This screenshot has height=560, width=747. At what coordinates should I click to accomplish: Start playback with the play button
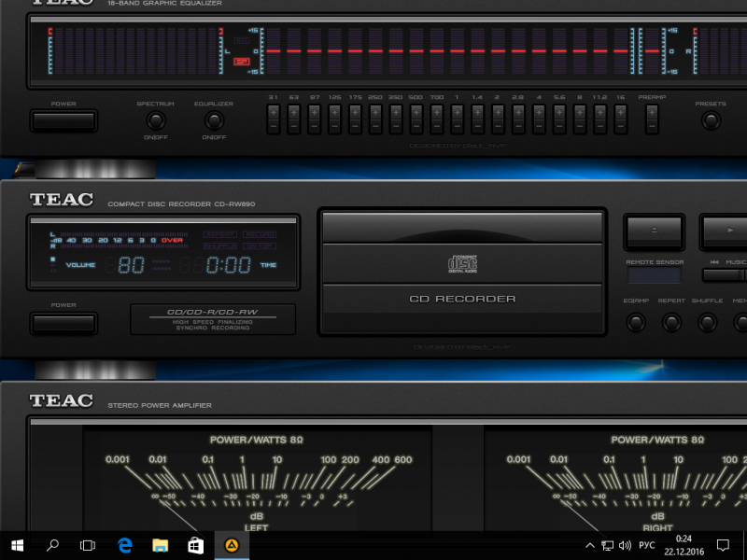(x=726, y=231)
